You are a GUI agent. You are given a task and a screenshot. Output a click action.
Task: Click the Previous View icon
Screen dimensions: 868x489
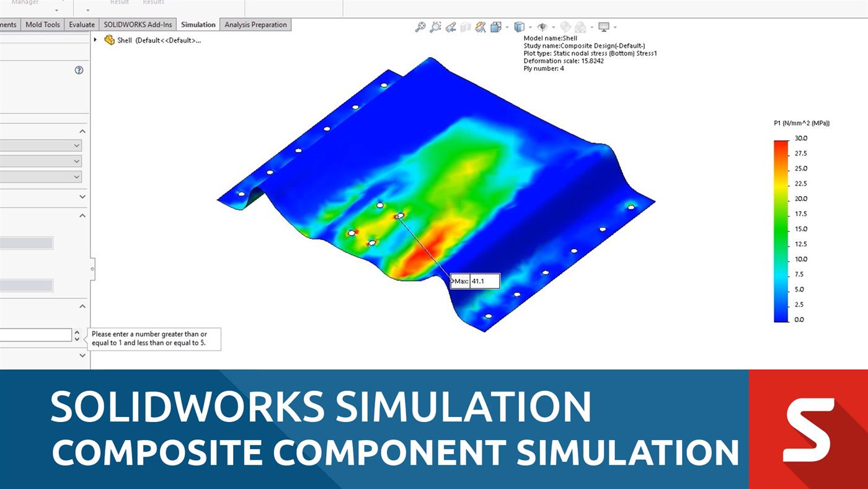(x=451, y=27)
